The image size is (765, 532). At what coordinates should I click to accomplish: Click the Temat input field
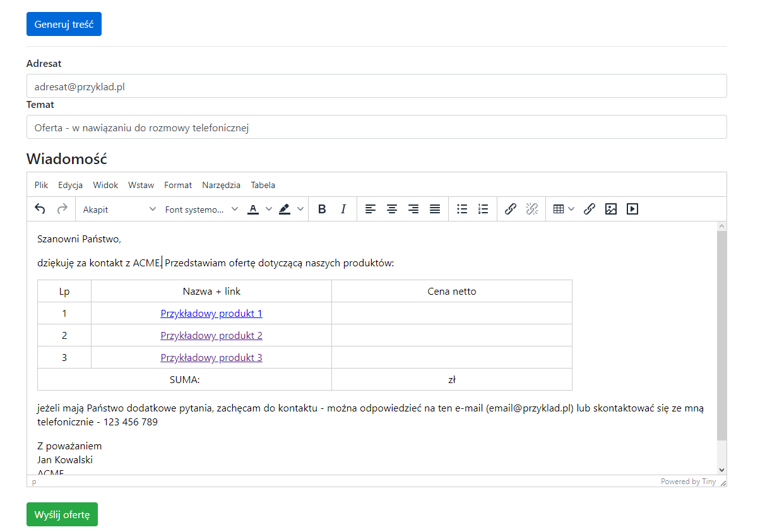coord(376,127)
